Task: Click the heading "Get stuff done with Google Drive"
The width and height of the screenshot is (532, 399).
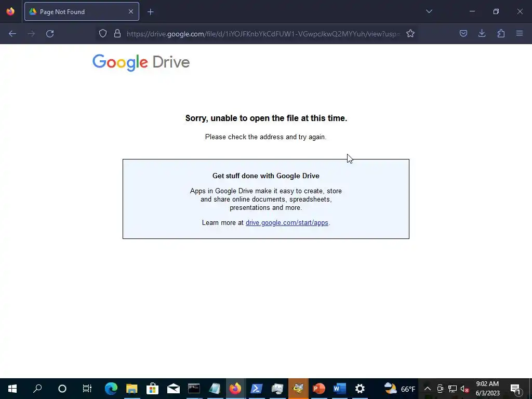Action: coord(265,176)
